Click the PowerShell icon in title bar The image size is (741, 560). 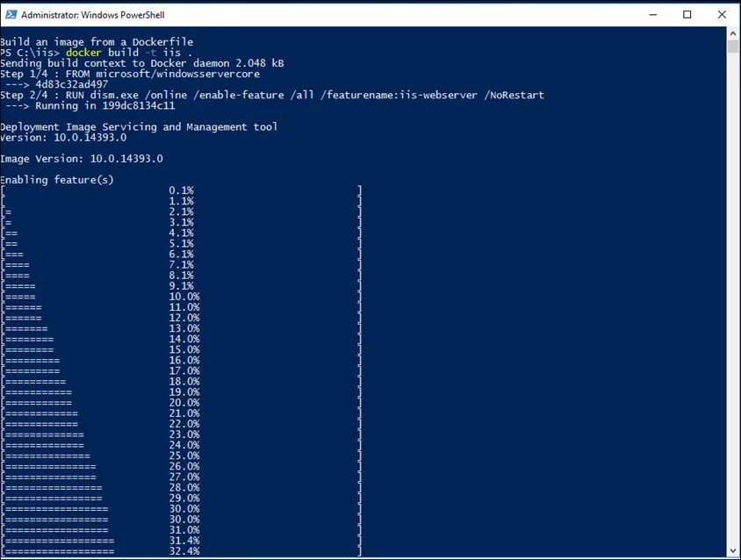[x=11, y=15]
